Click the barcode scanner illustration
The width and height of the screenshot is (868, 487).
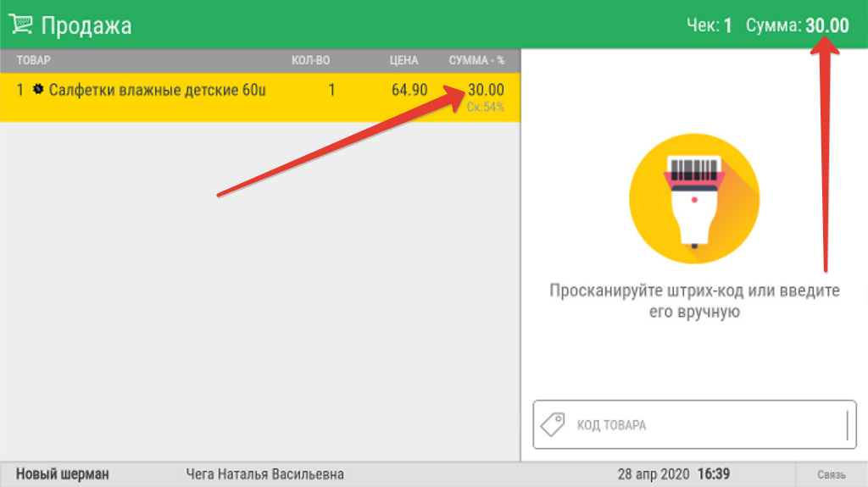(694, 199)
